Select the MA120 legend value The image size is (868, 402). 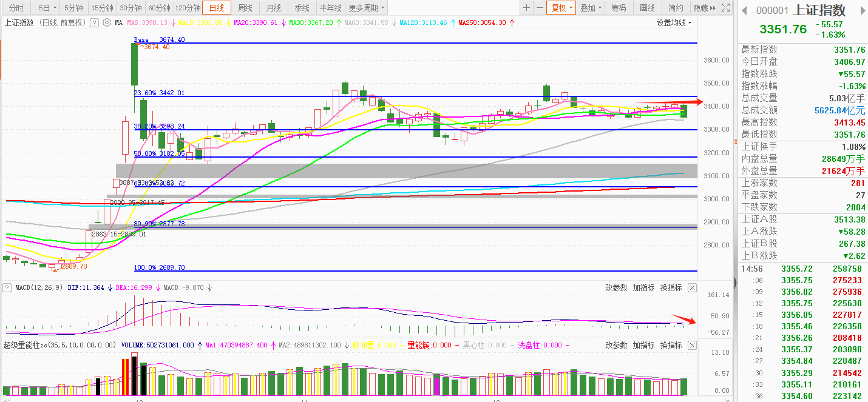point(423,22)
